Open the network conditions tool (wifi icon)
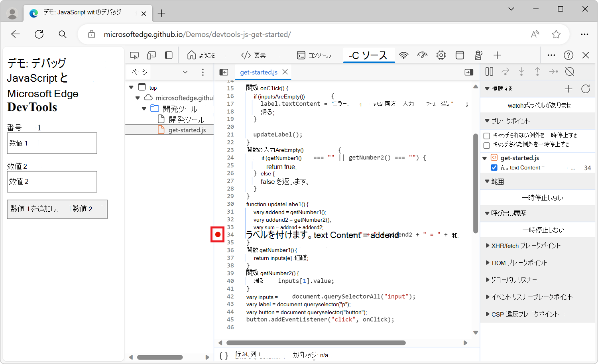 coord(404,55)
